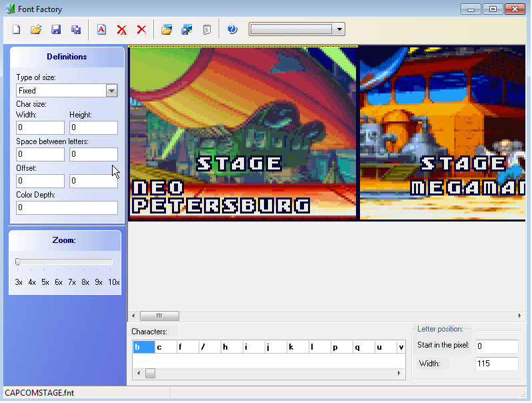532x403 pixels.
Task: Click the image view scroll left arrow
Action: click(133, 316)
